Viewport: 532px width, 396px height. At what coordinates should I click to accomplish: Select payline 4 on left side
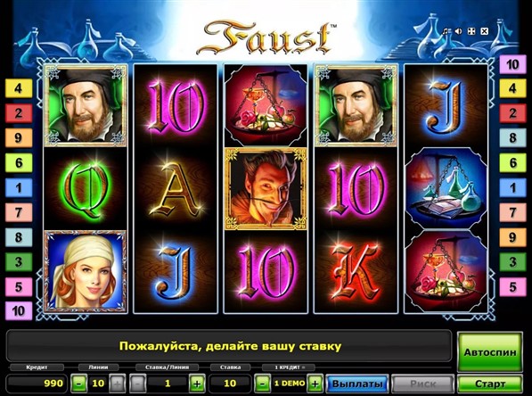pyautogui.click(x=19, y=88)
